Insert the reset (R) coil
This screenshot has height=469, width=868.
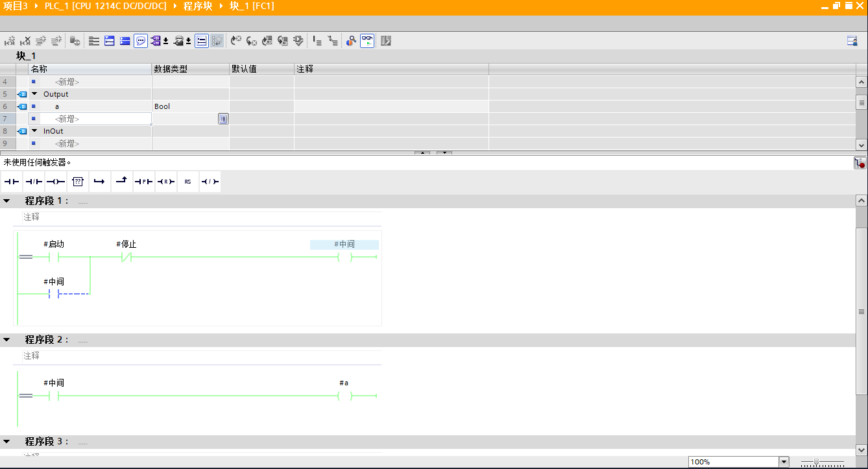point(165,182)
